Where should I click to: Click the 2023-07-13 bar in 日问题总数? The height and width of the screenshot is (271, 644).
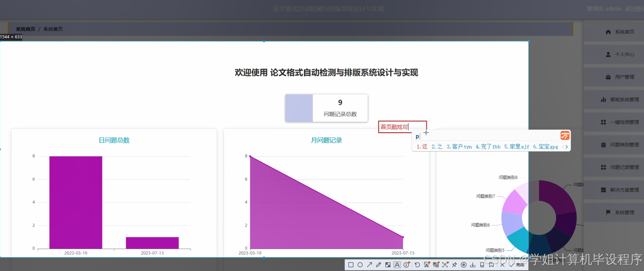[x=152, y=243]
